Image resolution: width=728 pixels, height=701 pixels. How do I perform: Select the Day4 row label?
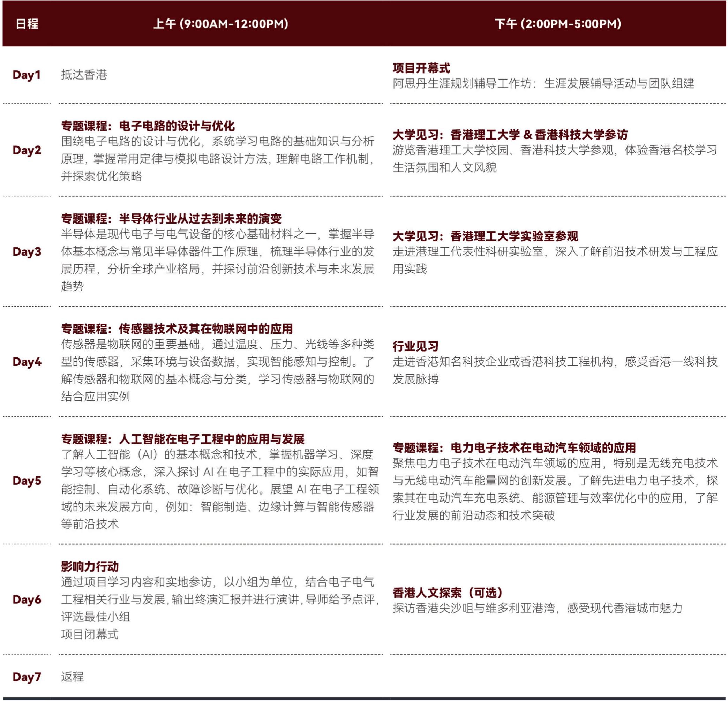tap(27, 362)
